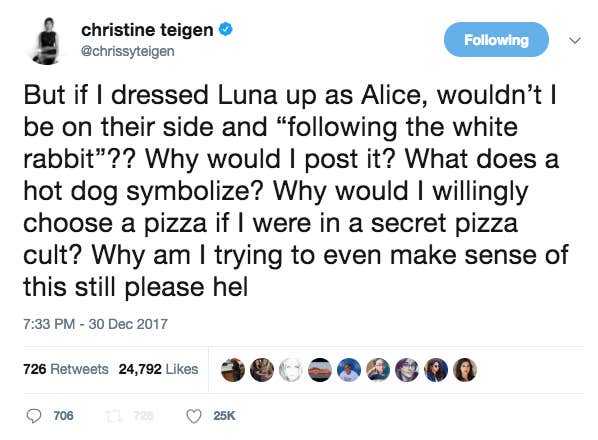Click the last liker avatar in row
The width and height of the screenshot is (598, 440).
coord(465,370)
